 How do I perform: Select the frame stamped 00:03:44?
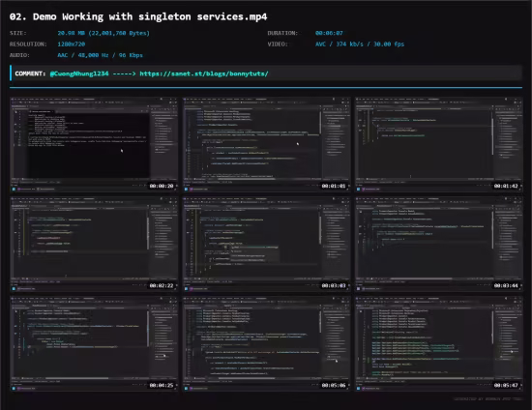[x=439, y=244]
